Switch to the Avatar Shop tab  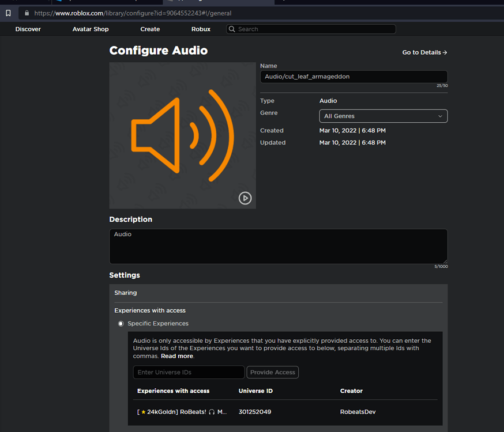tap(90, 29)
